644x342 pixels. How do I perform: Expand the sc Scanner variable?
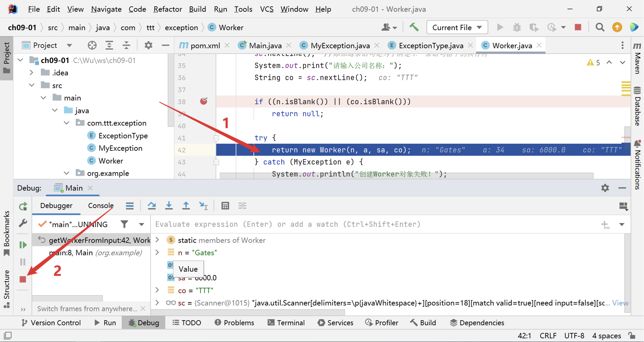pos(158,303)
